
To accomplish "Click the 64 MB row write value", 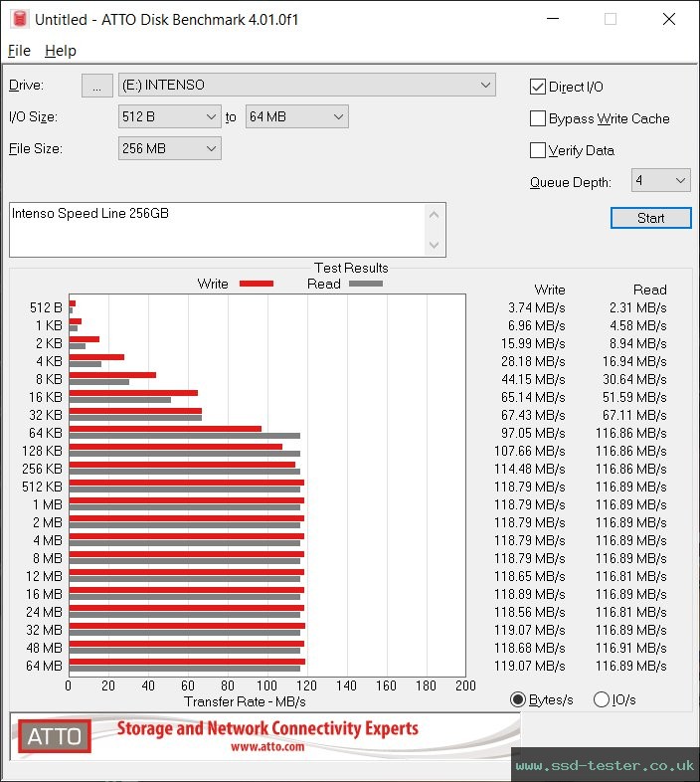I will point(530,666).
